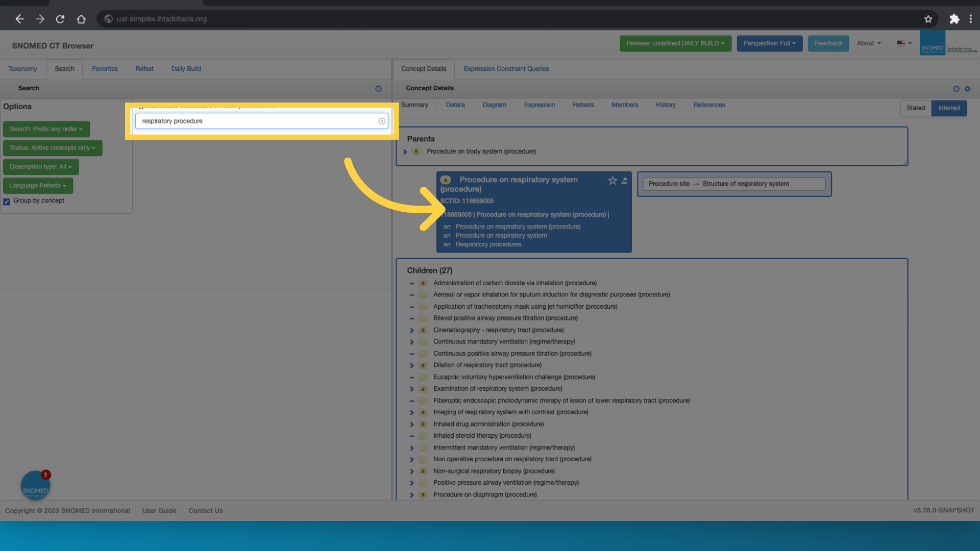Screen dimensions: 980x551
Task: Open Bilevel positive airway pressure titration concept
Action: (x=505, y=318)
